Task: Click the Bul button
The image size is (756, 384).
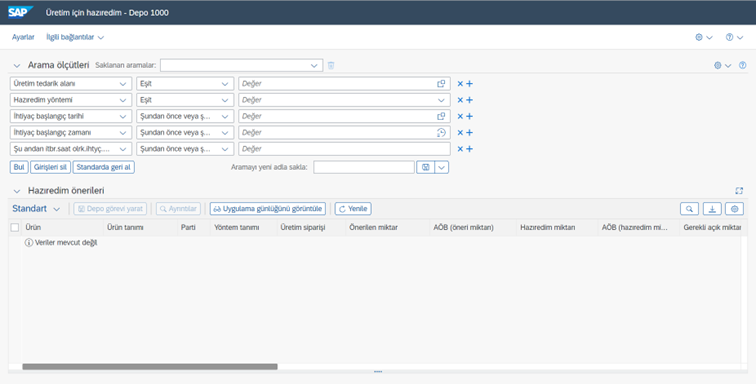Action: click(19, 167)
